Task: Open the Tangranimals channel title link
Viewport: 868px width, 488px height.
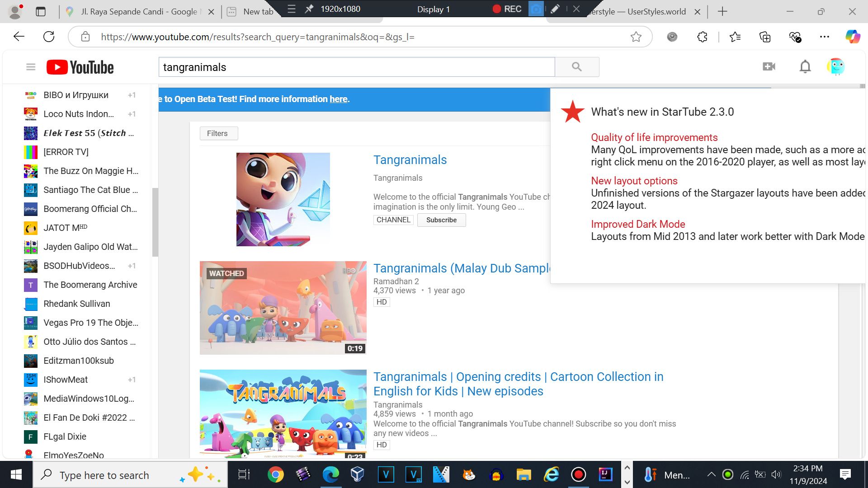Action: point(410,160)
